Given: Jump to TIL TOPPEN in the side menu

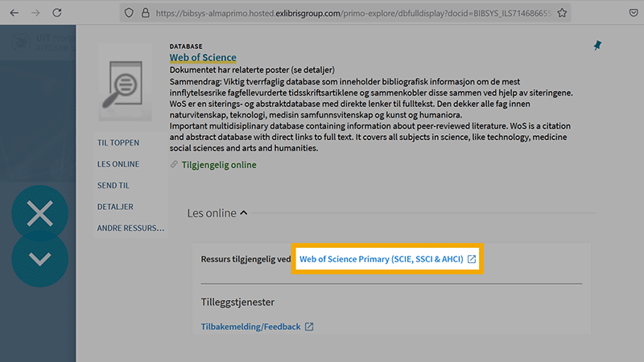Looking at the screenshot, I should 118,143.
